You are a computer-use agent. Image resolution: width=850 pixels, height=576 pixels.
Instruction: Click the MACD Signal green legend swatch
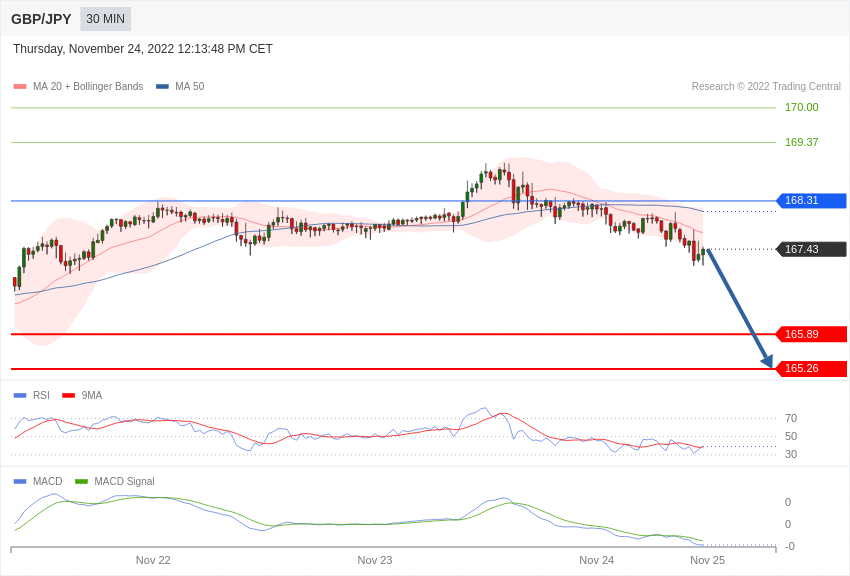point(81,481)
